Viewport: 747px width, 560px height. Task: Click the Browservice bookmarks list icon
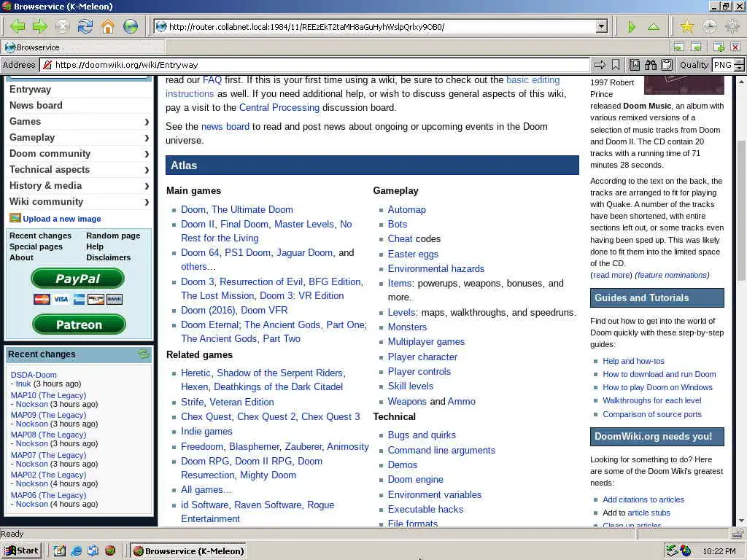coord(635,65)
